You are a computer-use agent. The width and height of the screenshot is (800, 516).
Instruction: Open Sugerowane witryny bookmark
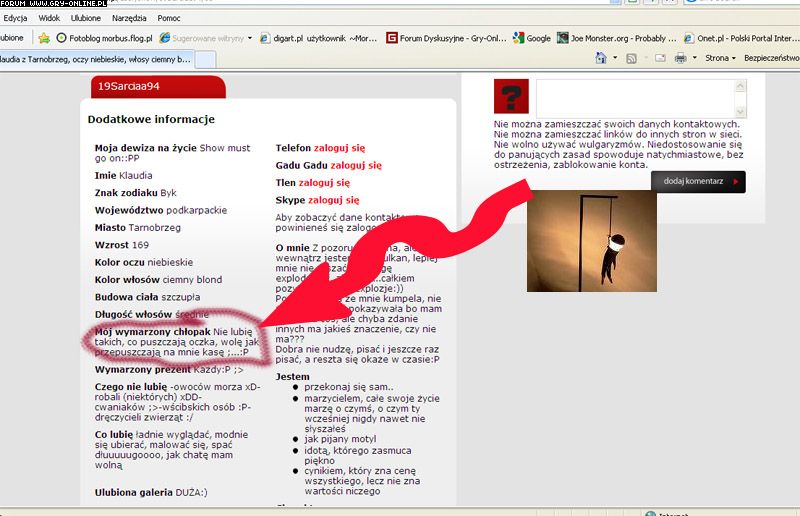(x=202, y=38)
